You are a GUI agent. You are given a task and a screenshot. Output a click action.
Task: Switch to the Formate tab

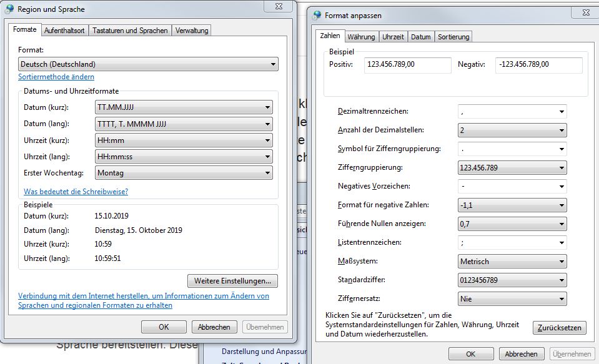click(25, 29)
